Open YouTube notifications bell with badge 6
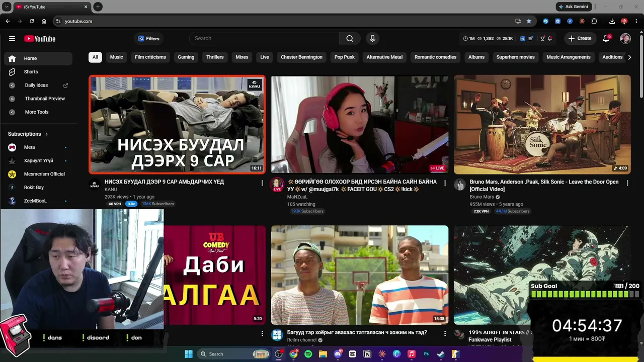 tap(606, 39)
